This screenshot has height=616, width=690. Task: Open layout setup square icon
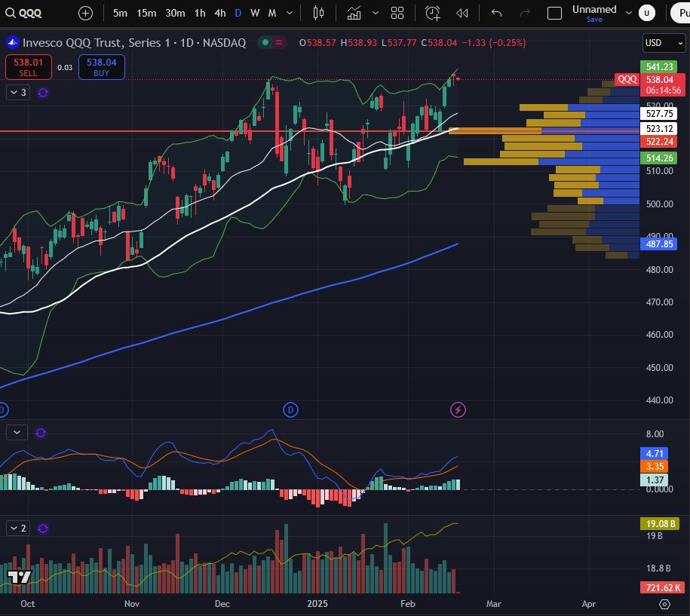pyautogui.click(x=554, y=14)
